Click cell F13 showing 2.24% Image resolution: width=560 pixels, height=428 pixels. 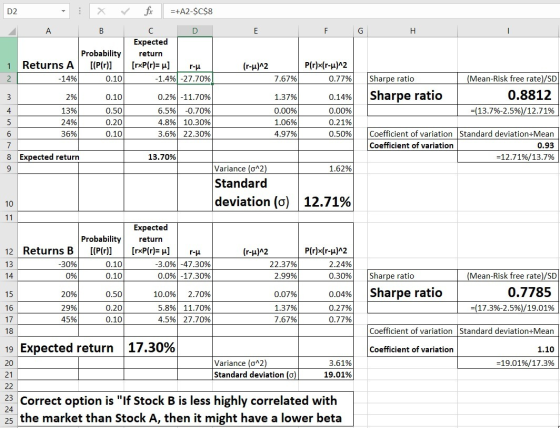326,264
